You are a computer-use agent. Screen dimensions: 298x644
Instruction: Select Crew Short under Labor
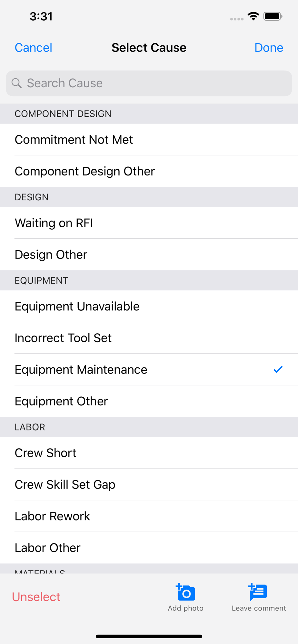[x=45, y=453]
